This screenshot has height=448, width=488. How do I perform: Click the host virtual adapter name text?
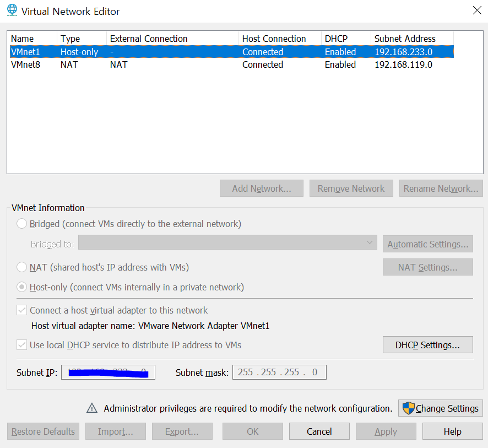pos(150,326)
